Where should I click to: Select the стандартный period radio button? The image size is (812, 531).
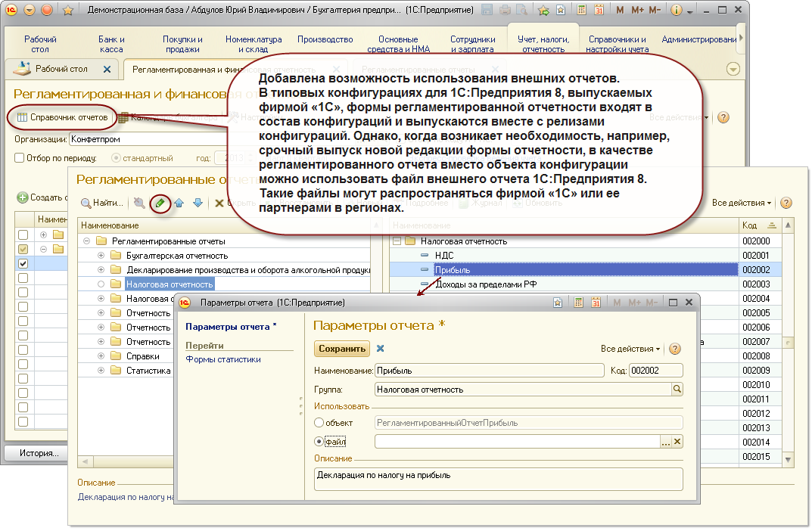tap(116, 158)
